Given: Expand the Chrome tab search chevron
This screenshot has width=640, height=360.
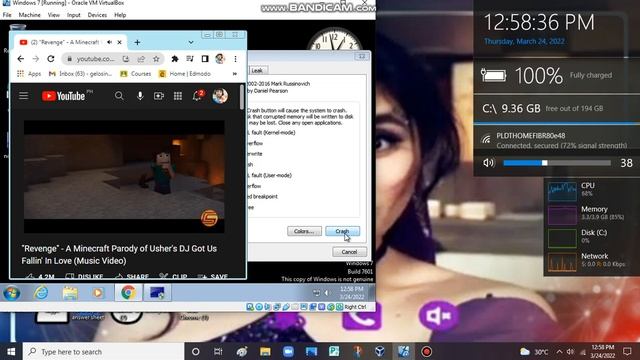Looking at the screenshot, I should (191, 42).
